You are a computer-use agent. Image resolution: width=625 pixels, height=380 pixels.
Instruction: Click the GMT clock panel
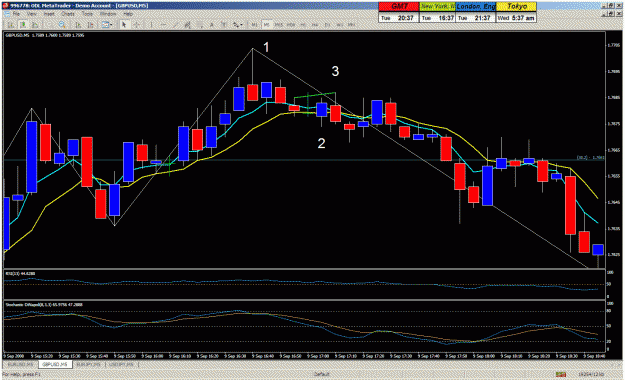tap(399, 12)
